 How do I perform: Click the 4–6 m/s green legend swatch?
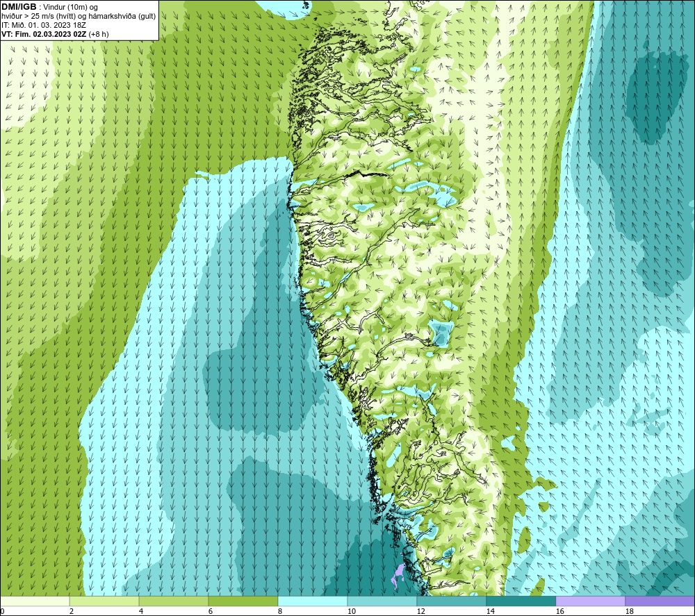174,601
